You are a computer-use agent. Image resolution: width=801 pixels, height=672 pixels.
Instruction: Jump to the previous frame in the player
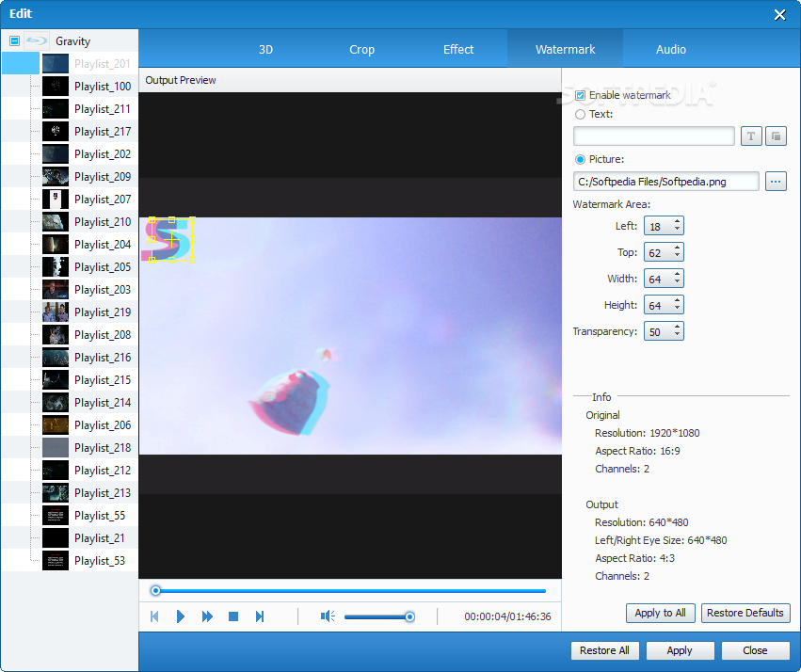click(x=154, y=616)
